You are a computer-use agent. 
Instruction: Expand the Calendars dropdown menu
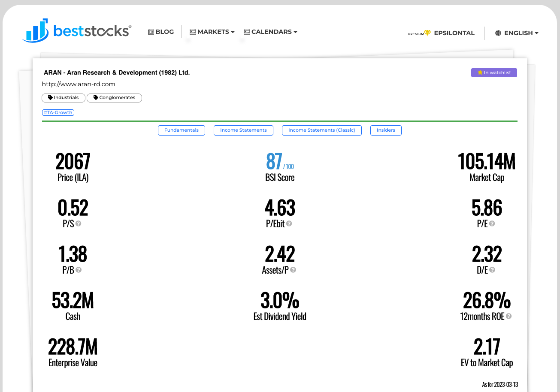coord(270,32)
